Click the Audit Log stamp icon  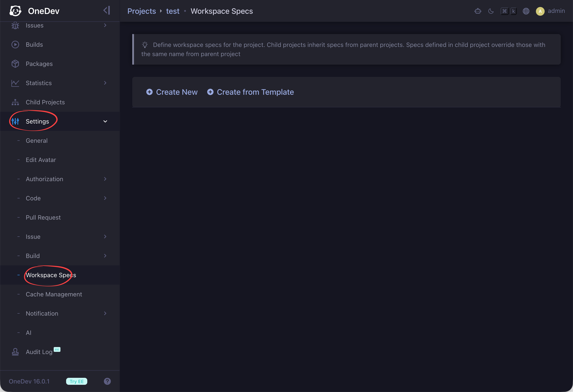tap(15, 352)
